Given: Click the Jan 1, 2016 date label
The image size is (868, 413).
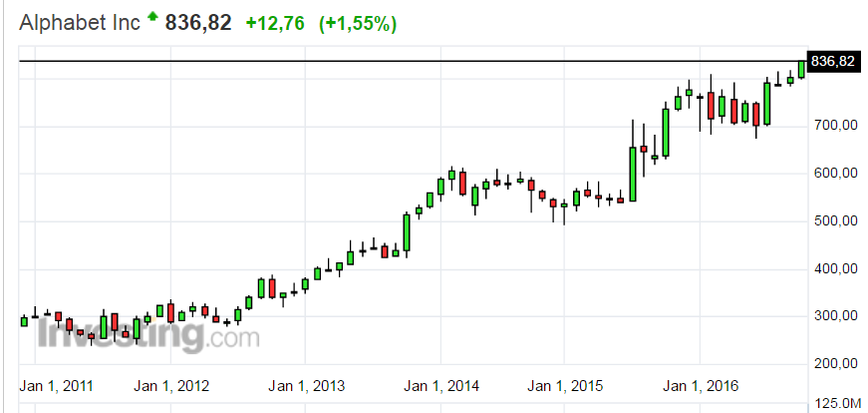Looking at the screenshot, I should point(701,386).
